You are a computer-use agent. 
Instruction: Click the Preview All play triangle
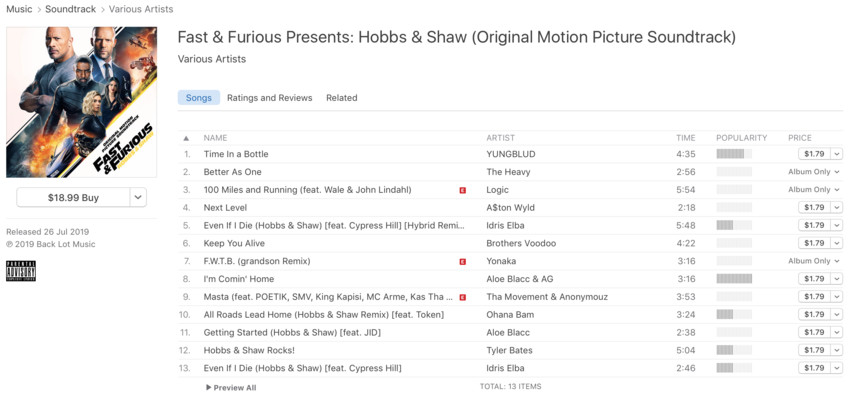209,388
